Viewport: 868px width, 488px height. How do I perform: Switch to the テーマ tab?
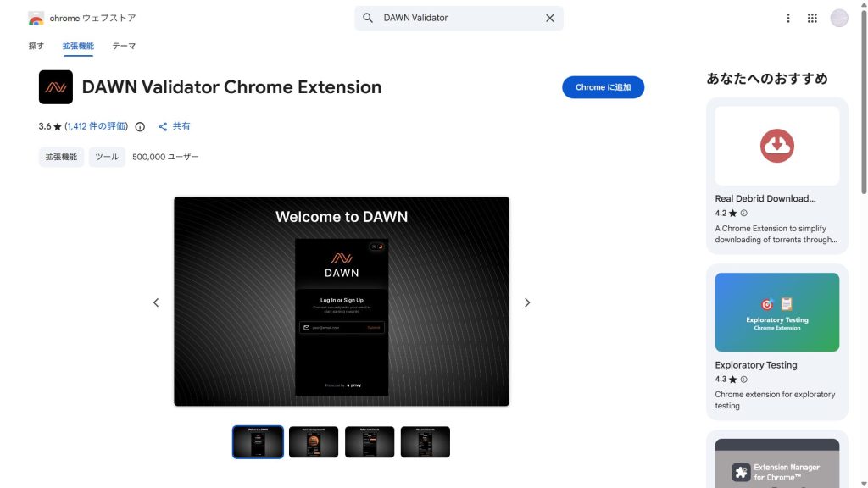124,46
